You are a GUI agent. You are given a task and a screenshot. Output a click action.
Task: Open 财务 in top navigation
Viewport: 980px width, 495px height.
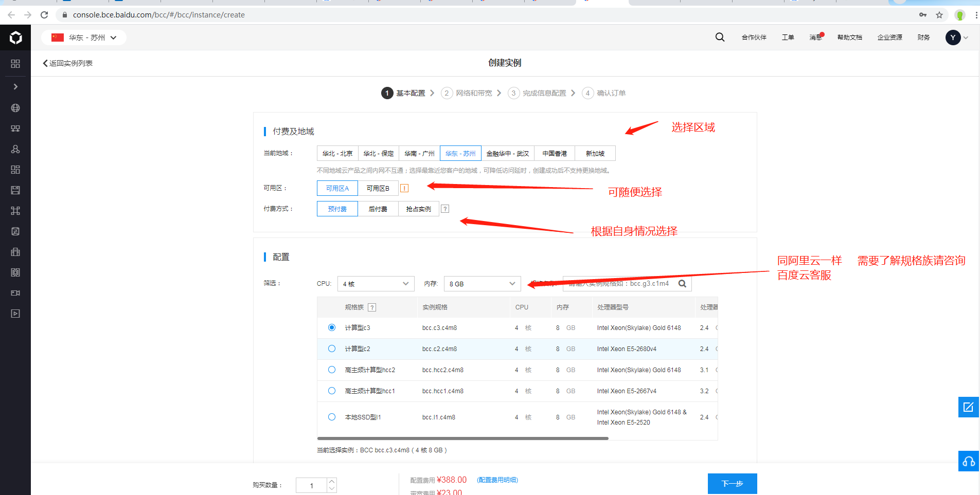coord(924,38)
